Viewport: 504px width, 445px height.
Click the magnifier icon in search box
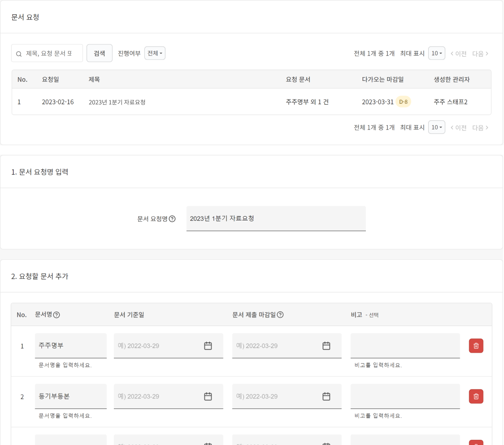pyautogui.click(x=19, y=54)
